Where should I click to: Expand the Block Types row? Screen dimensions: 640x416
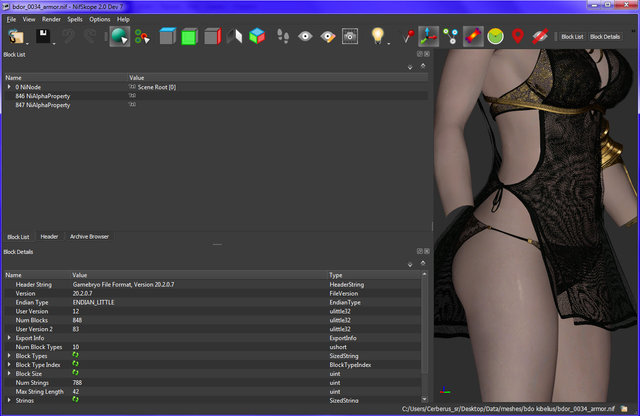click(9, 356)
